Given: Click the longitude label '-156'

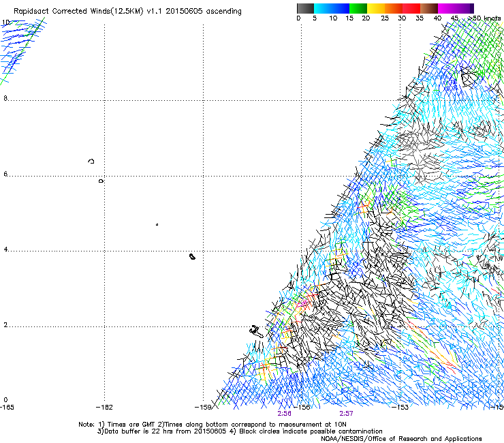Looking at the screenshot, I should click(302, 407).
